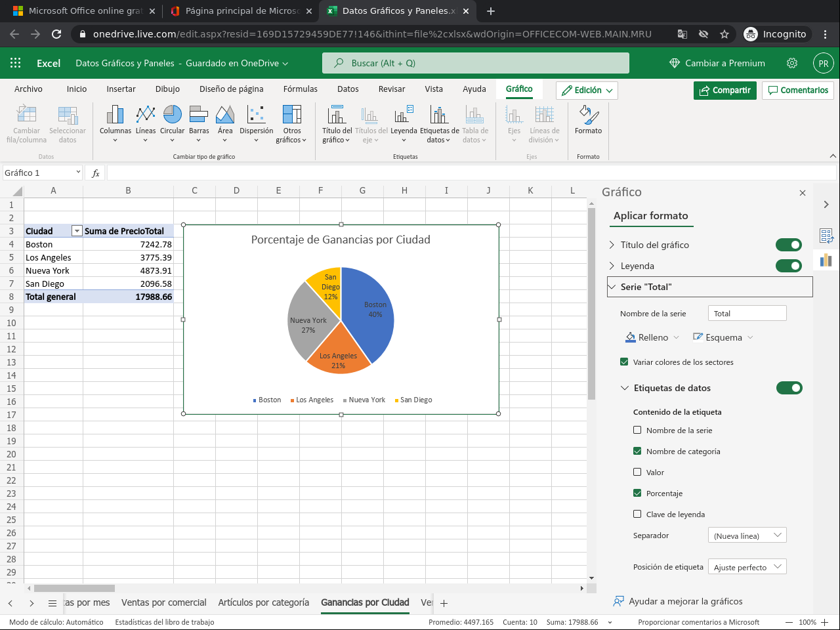
Task: Open the Excel app launcher grid
Action: (16, 63)
